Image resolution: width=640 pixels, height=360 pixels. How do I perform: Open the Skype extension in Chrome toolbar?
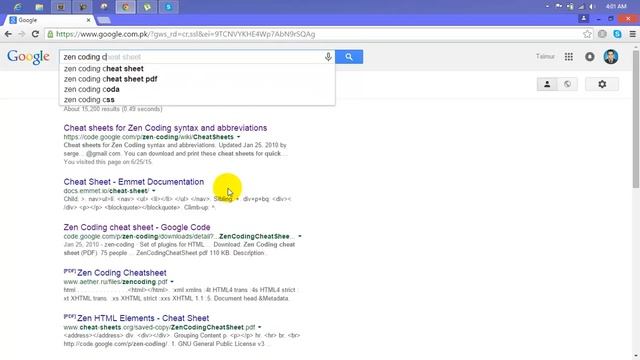pos(618,34)
